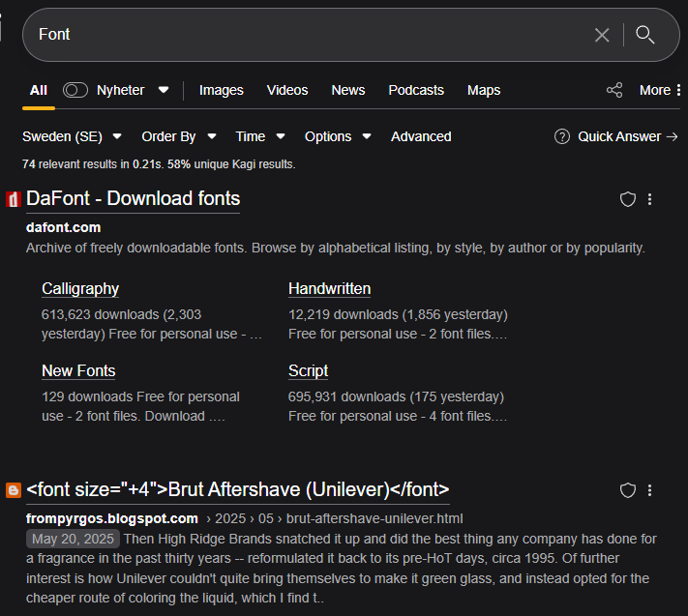Expand the More menu
The height and width of the screenshot is (616, 688).
coord(660,90)
